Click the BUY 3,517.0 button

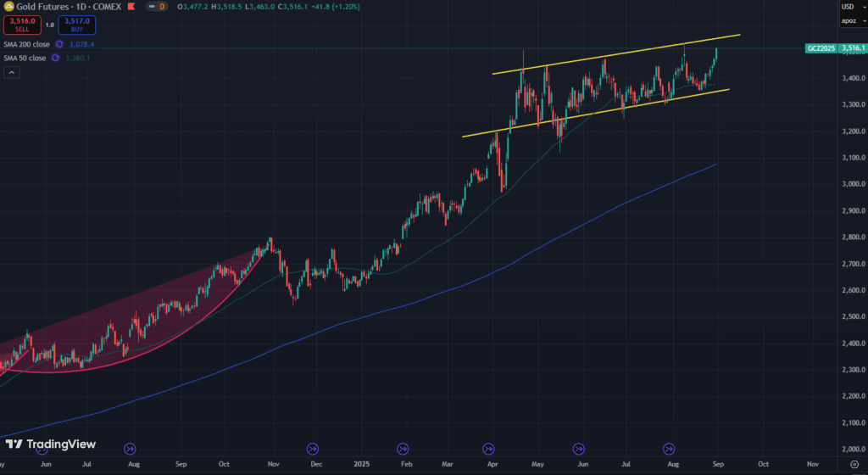coord(77,25)
